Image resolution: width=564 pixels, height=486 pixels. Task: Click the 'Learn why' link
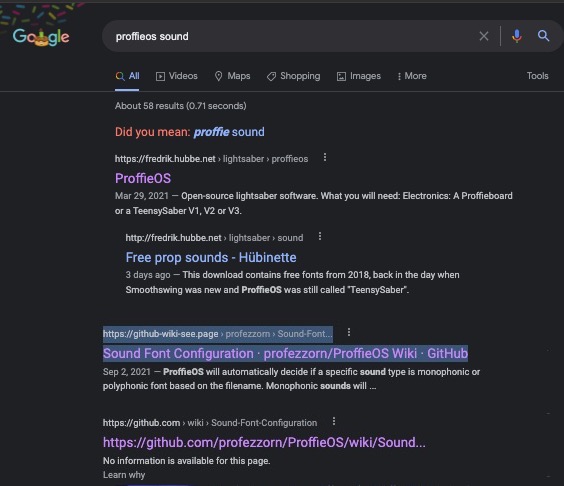(124, 475)
